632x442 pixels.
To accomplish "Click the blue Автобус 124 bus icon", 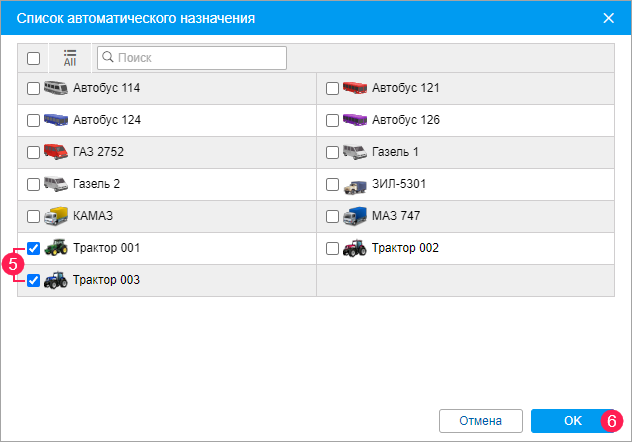I will click(x=56, y=120).
